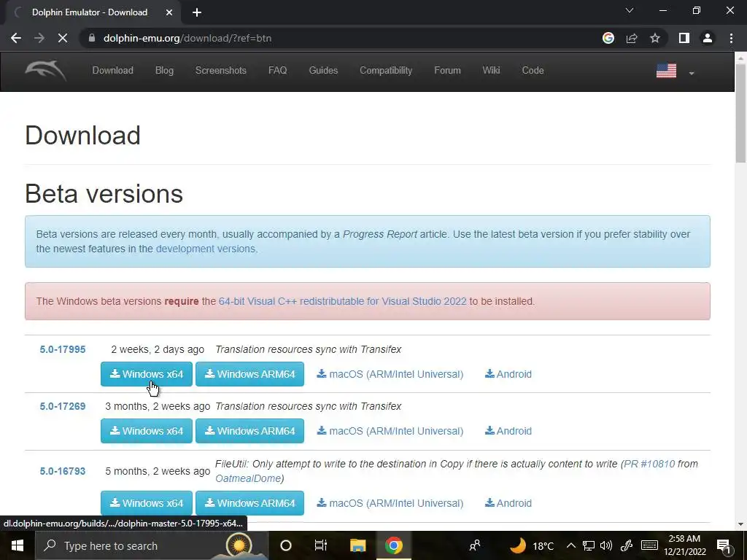Open version 5.0-16793 details
747x560 pixels.
click(x=63, y=472)
